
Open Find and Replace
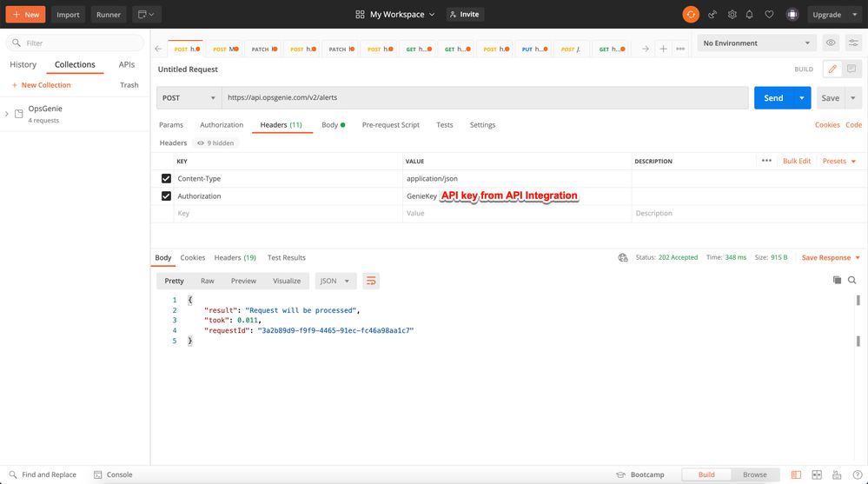coord(43,474)
